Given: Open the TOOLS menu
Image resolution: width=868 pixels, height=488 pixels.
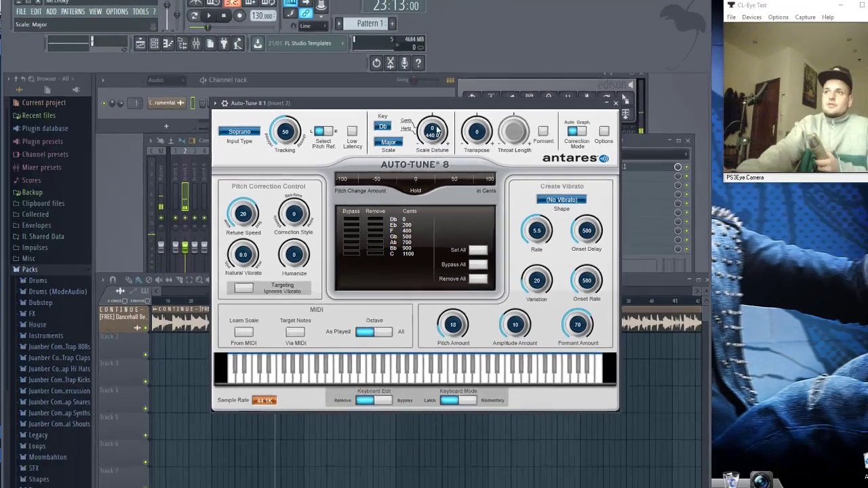Looking at the screenshot, I should [140, 12].
